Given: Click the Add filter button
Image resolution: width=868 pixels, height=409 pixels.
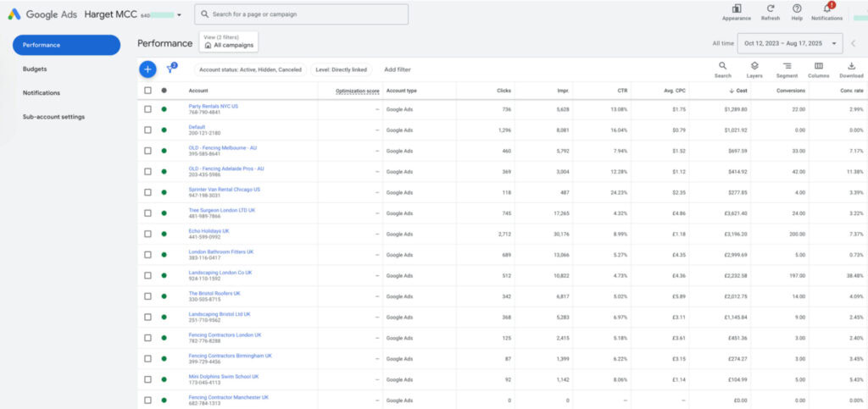Looking at the screenshot, I should [x=398, y=69].
